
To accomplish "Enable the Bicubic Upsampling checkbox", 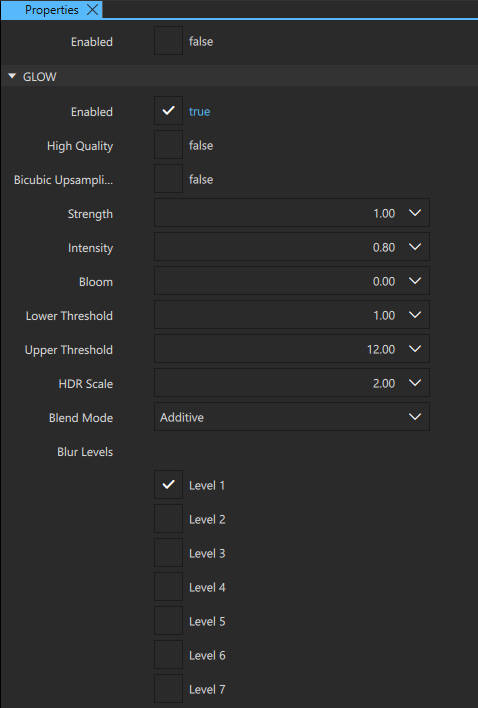I will [x=168, y=178].
